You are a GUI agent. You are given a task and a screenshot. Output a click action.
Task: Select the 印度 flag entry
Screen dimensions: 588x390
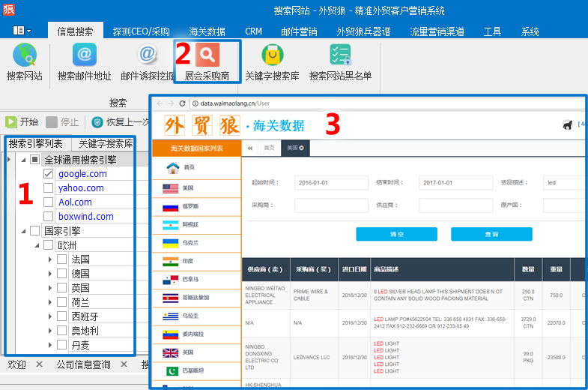(170, 262)
